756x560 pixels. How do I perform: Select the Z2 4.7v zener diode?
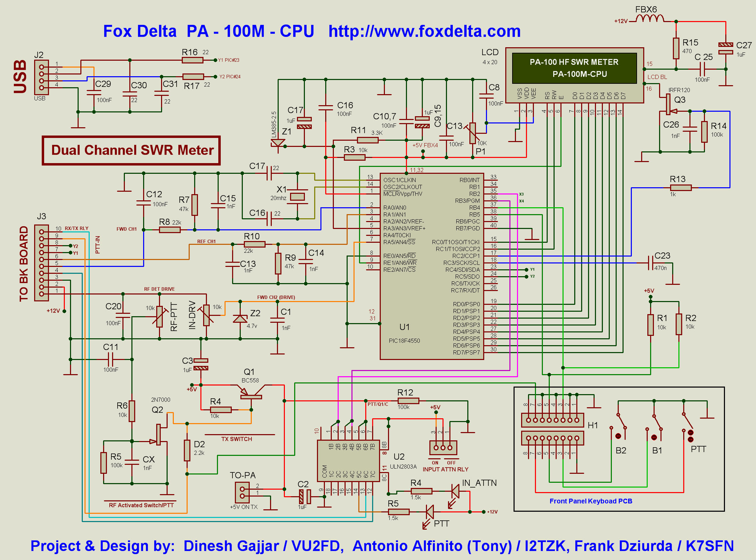click(240, 319)
